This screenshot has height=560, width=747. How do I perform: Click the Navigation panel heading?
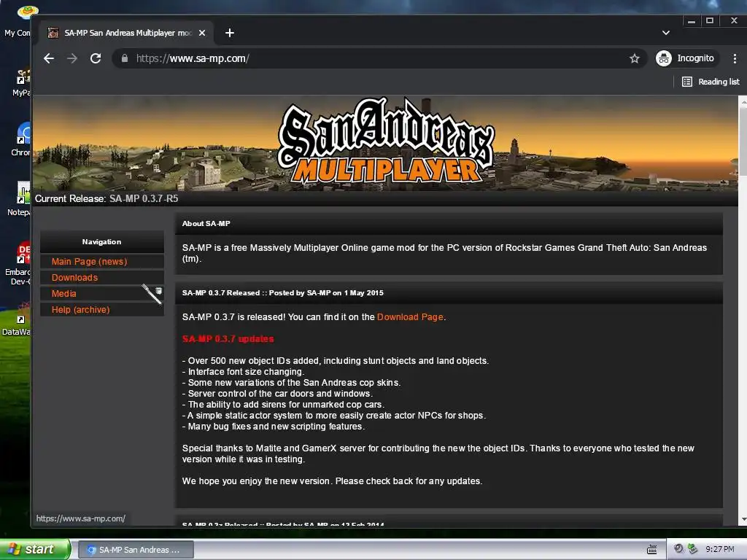(x=101, y=242)
